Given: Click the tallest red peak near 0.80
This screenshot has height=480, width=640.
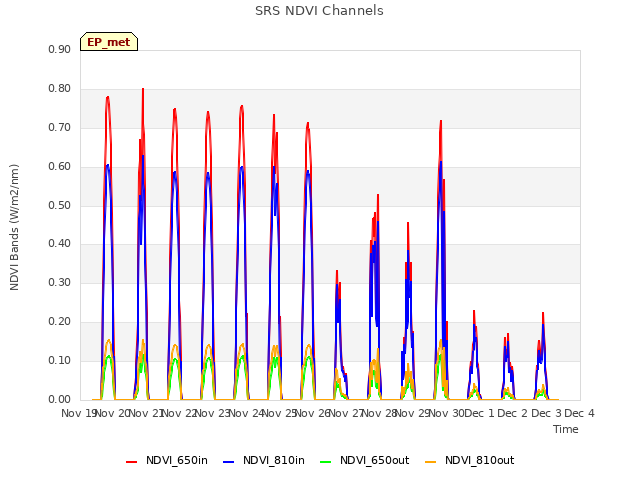Looking at the screenshot, I should (143, 89).
